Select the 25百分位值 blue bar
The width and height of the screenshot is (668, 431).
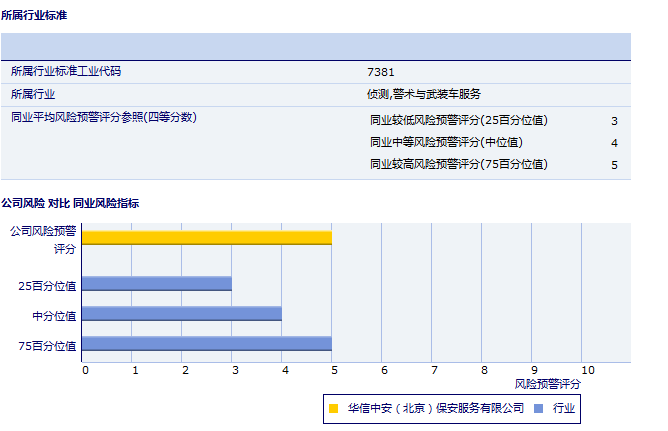click(x=156, y=284)
